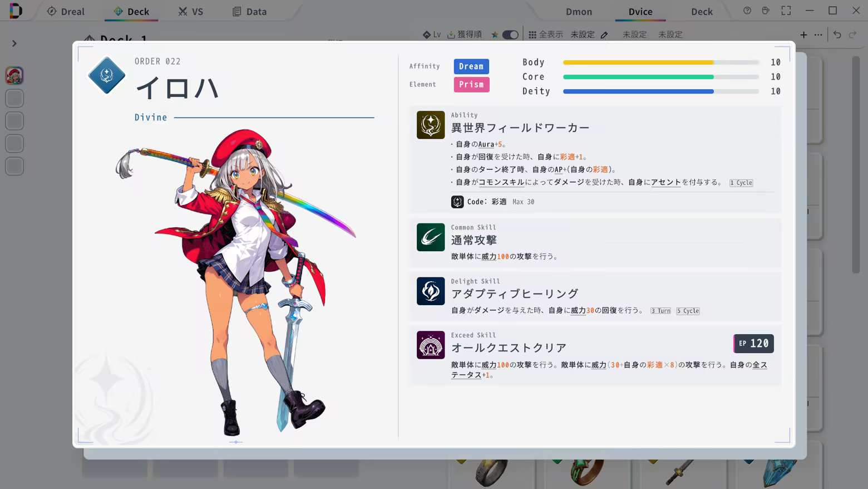
Task: Click the Prism element tag
Action: [471, 85]
